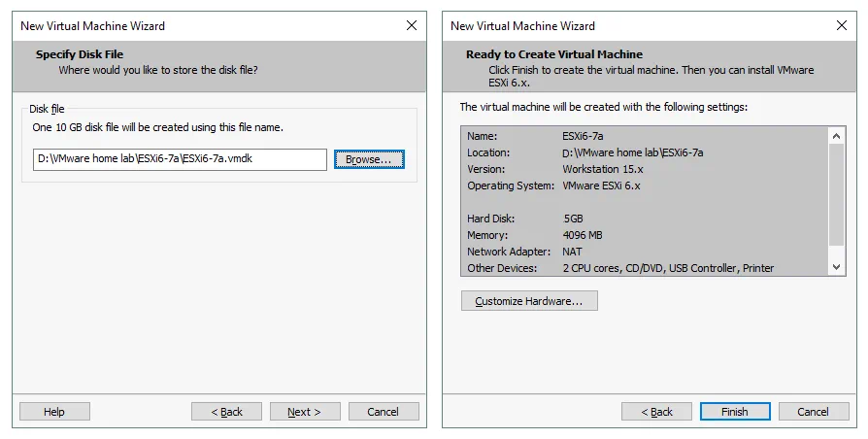This screenshot has height=439, width=868.
Task: Select the Network Adapter value NAT
Action: [x=573, y=252]
